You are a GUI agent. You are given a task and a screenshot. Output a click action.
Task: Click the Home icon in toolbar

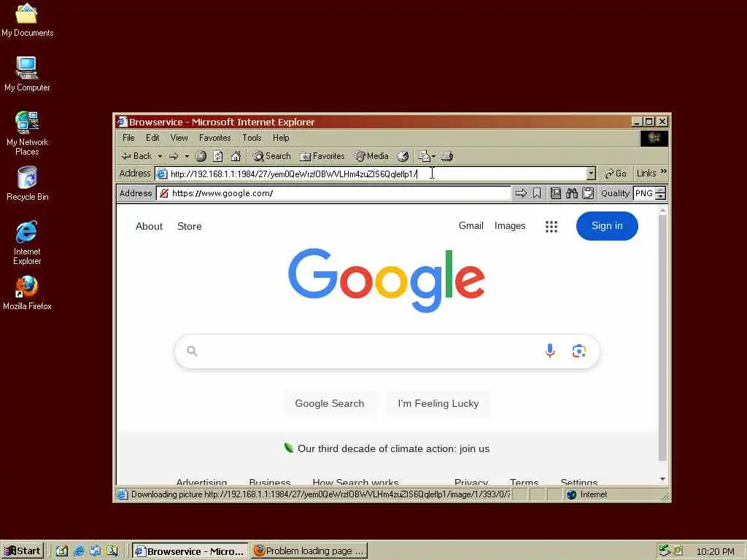point(236,156)
